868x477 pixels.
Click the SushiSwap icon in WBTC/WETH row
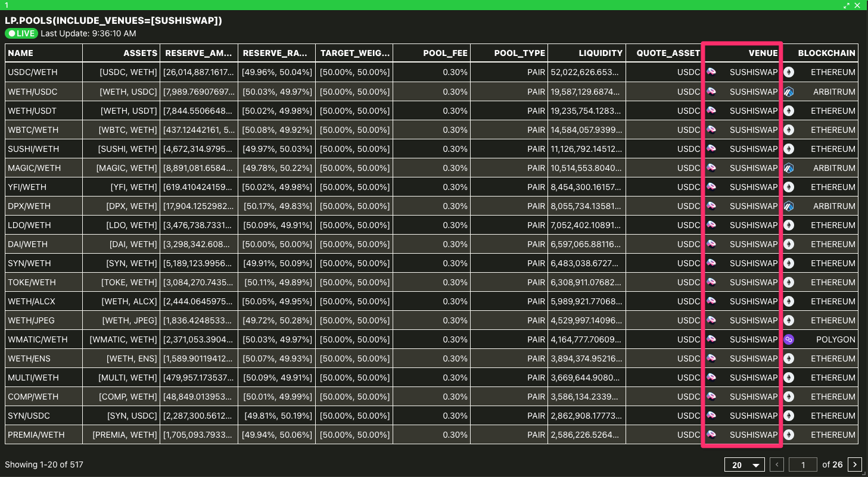click(x=711, y=130)
